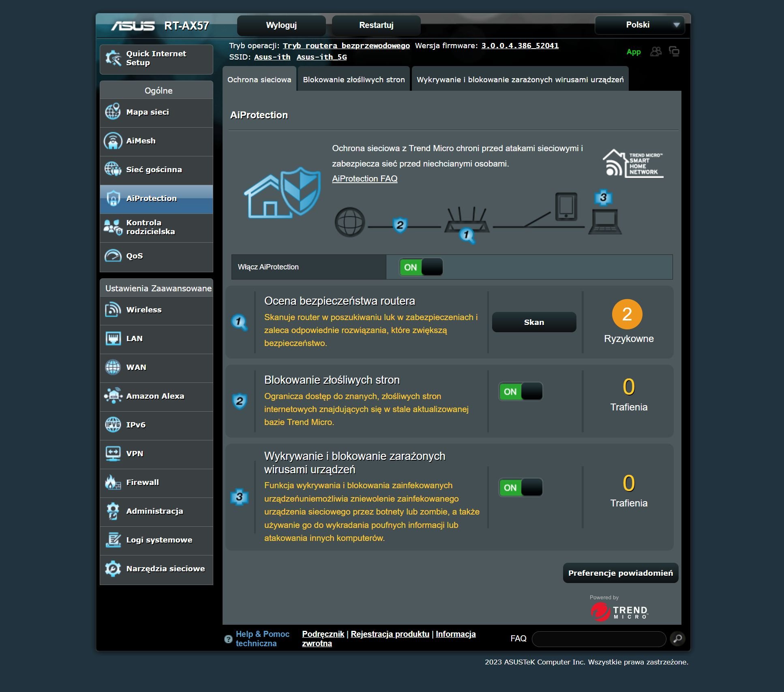
Task: Open the Firewall menu item
Action: click(156, 483)
